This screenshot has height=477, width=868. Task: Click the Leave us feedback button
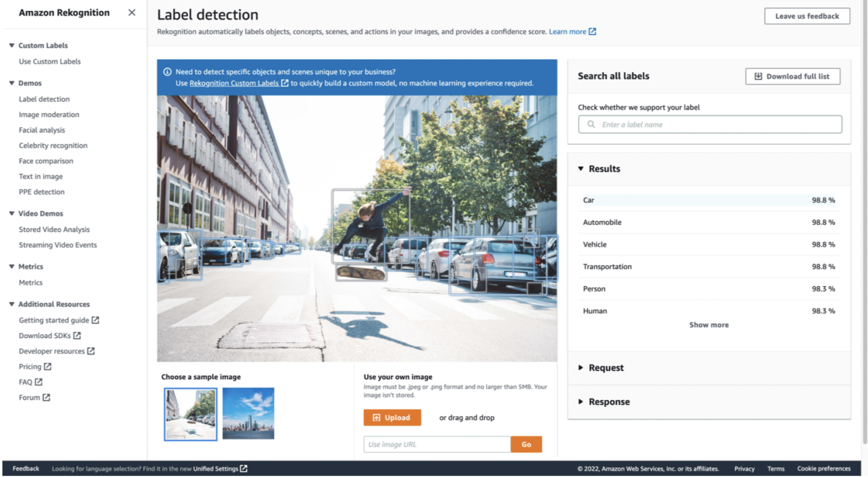pyautogui.click(x=807, y=16)
